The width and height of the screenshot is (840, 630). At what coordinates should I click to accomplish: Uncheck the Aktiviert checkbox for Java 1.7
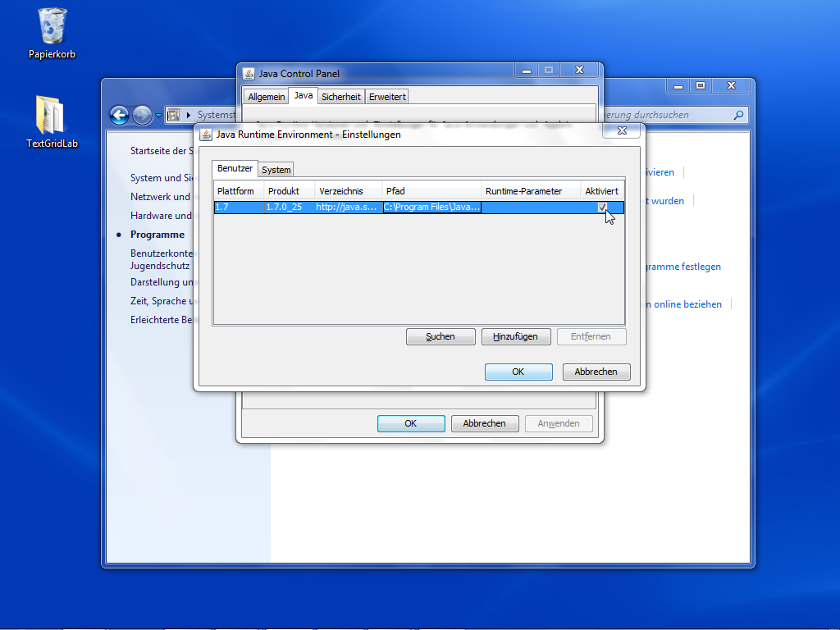coord(602,208)
